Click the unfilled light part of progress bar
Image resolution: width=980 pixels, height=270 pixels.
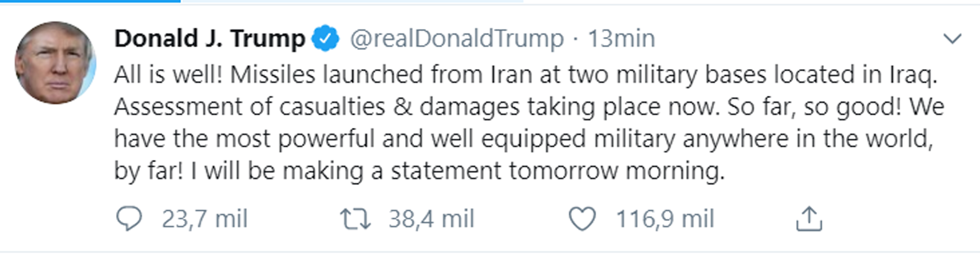[352, 1]
